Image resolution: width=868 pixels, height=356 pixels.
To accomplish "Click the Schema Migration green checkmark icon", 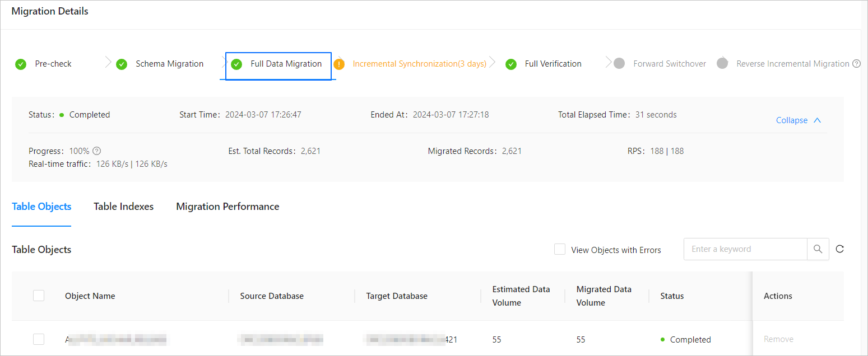I will pos(122,64).
